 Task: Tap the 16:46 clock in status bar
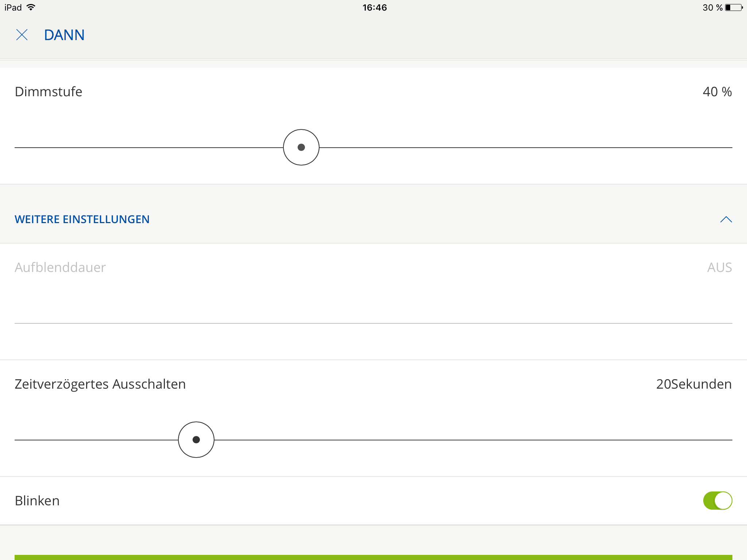[x=374, y=7]
